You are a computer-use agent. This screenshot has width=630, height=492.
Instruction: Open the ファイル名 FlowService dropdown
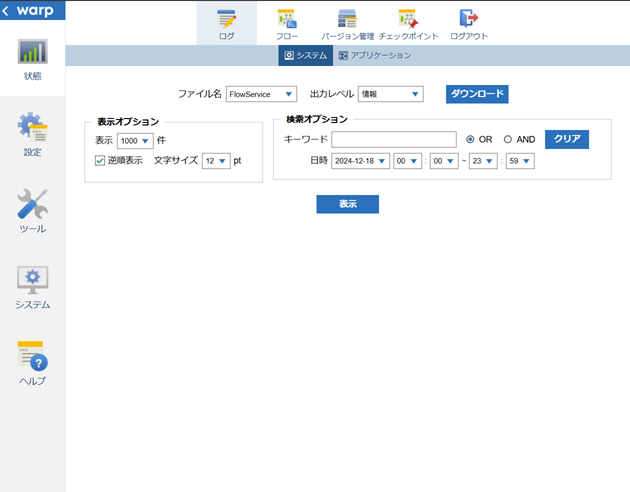261,94
